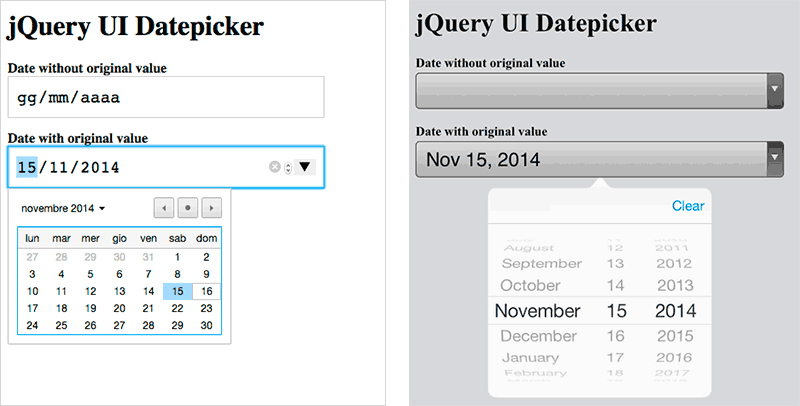Image resolution: width=800 pixels, height=406 pixels.
Task: Focus the empty gg/mm/aaaa date input
Action: pyautogui.click(x=165, y=97)
